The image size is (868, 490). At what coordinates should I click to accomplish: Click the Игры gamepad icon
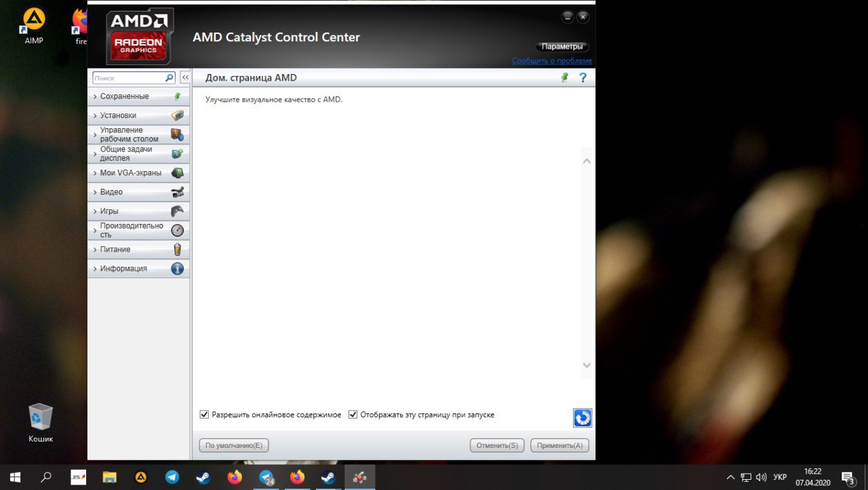pos(177,211)
